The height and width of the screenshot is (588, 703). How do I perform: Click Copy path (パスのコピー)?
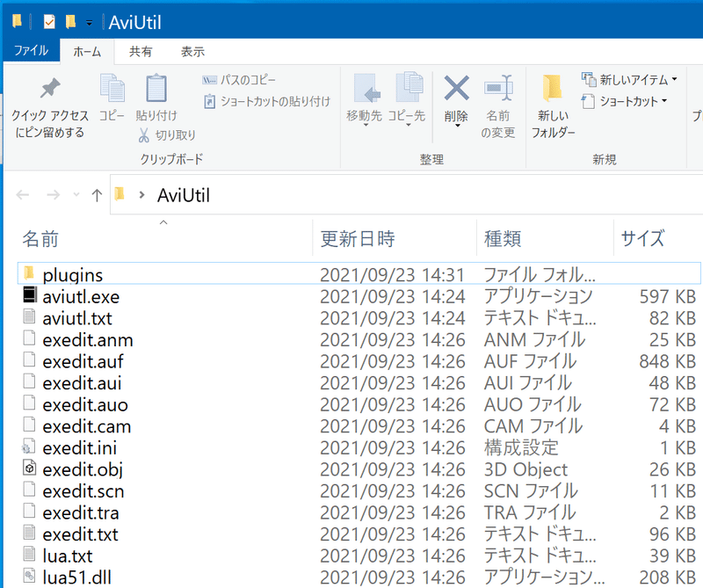[239, 80]
